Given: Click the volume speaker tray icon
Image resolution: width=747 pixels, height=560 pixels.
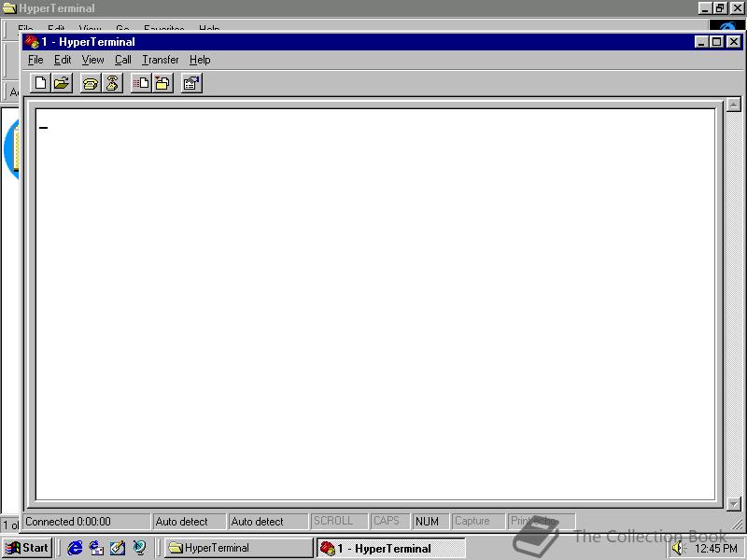Looking at the screenshot, I should (x=678, y=548).
